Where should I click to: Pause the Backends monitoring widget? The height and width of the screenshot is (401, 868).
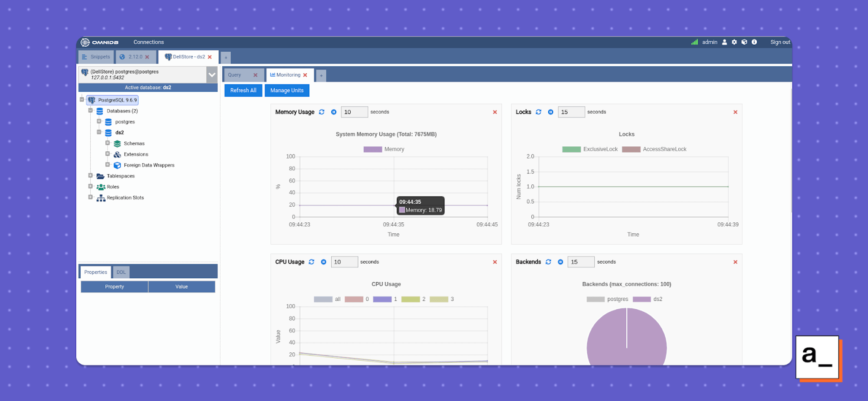[560, 262]
